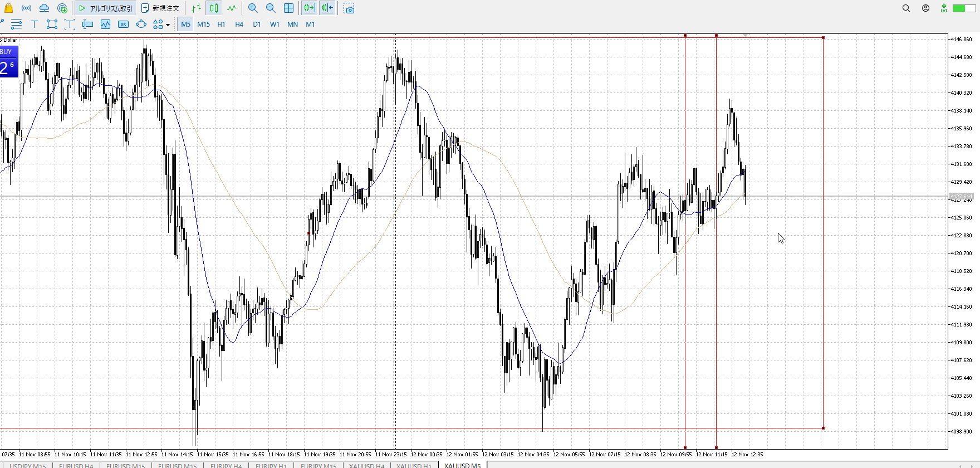This screenshot has width=980, height=468.
Task: Switch to the USDJPY M15 chart tab
Action: coord(28,465)
